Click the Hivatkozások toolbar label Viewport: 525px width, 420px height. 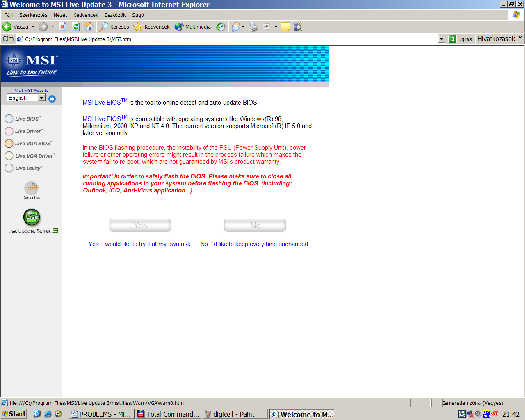[496, 39]
